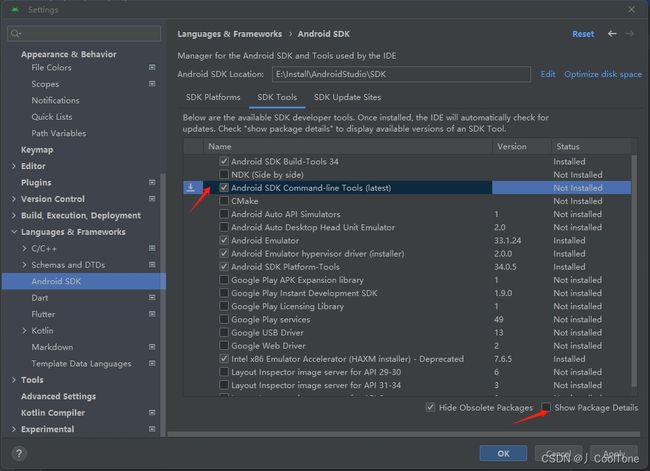Uncheck the Android Emulator checkbox

click(224, 240)
